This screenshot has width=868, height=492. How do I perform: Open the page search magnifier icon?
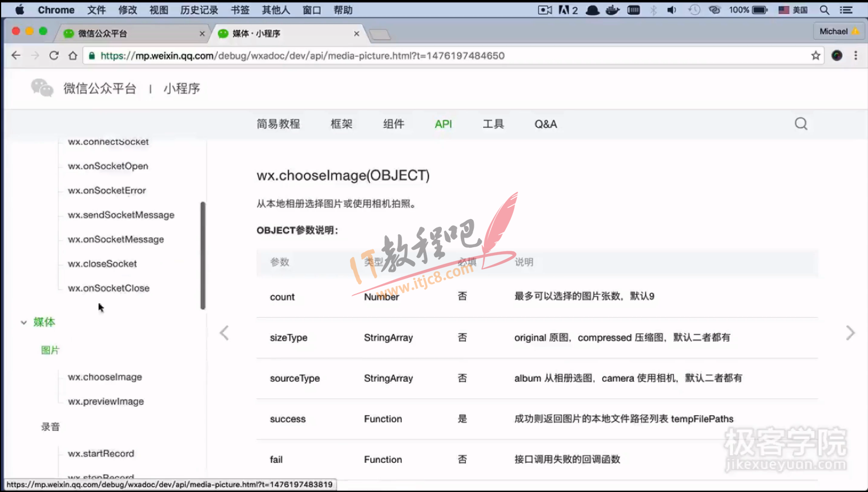tap(801, 124)
